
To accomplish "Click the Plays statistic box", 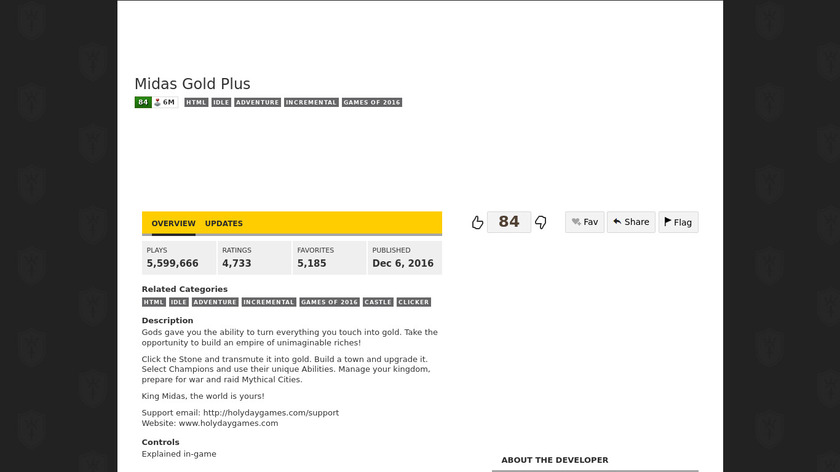I will click(179, 258).
